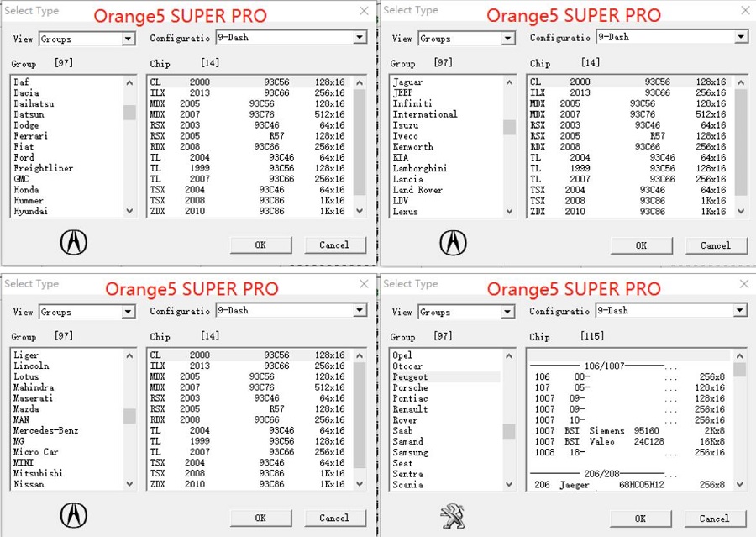This screenshot has width=756, height=537.
Task: Open Configuration dropdown in the Daf–Hyundai dialog
Action: (x=360, y=37)
